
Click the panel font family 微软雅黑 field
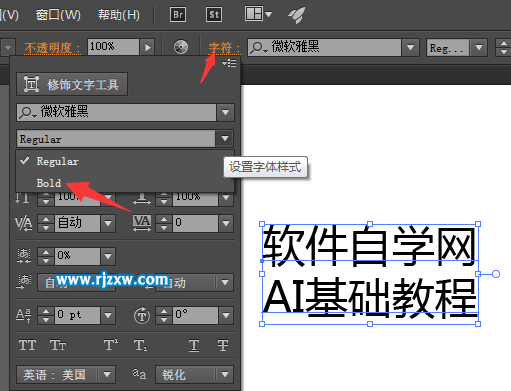[x=116, y=112]
